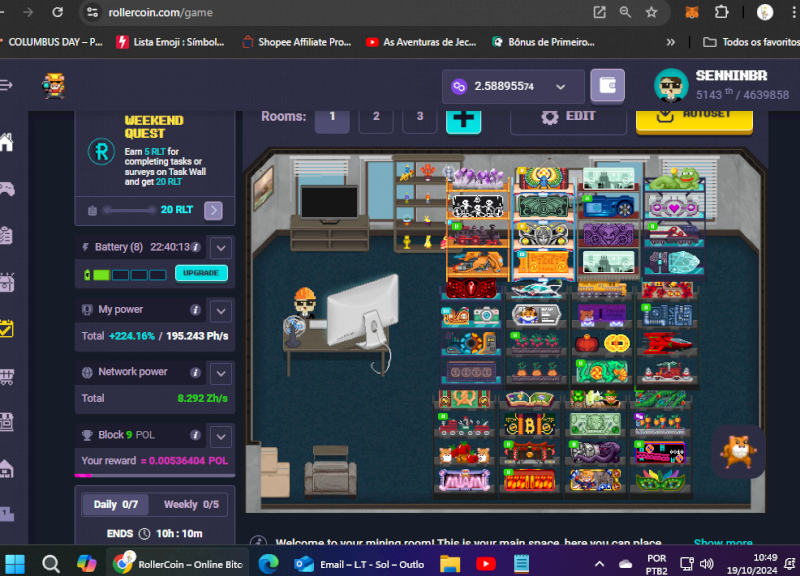
Task: Click the Block reward info icon
Action: [195, 435]
